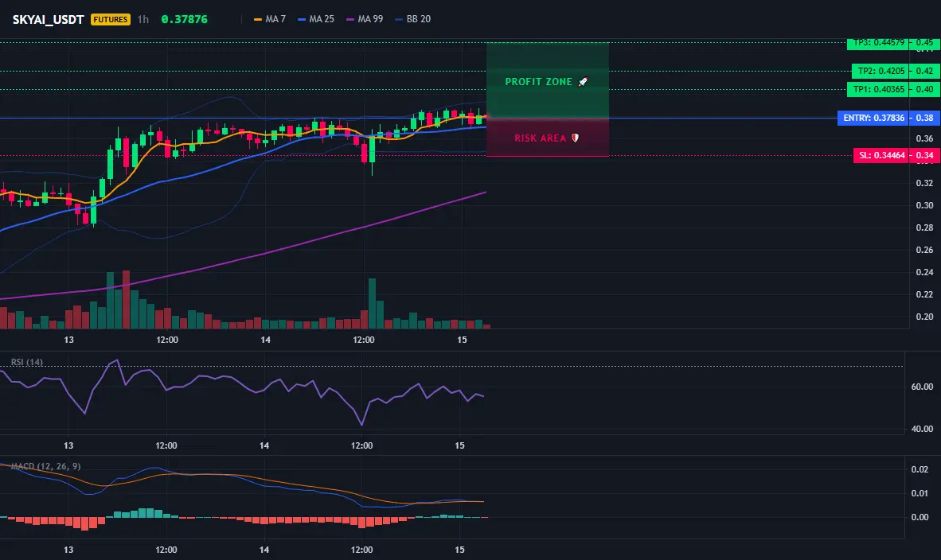Screen dimensions: 941x560
Task: Select the TP3 0.44579 price tag
Action: coord(879,43)
